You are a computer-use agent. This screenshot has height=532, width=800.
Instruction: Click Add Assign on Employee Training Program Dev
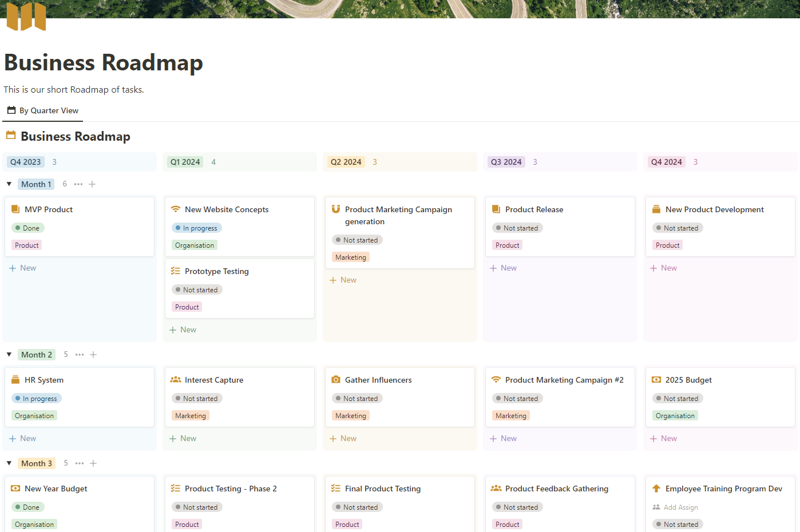coord(680,507)
